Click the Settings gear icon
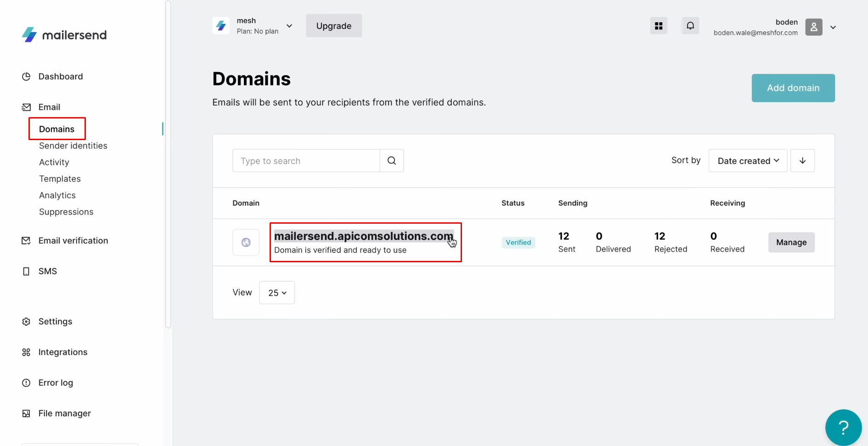 pos(26,322)
